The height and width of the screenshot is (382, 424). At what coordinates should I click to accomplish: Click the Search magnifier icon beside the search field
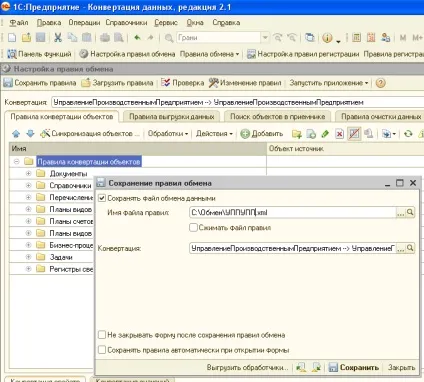[169, 38]
